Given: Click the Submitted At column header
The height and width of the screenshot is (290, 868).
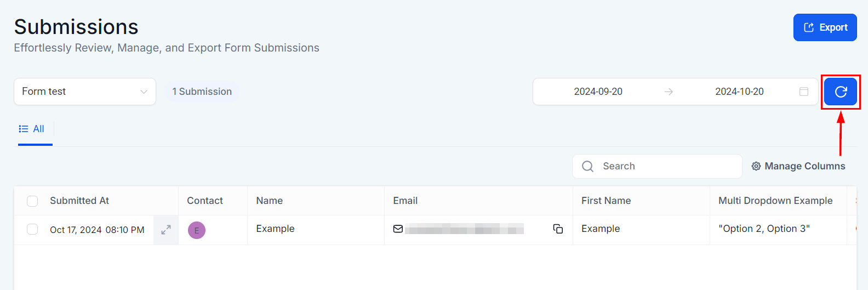Looking at the screenshot, I should [79, 201].
